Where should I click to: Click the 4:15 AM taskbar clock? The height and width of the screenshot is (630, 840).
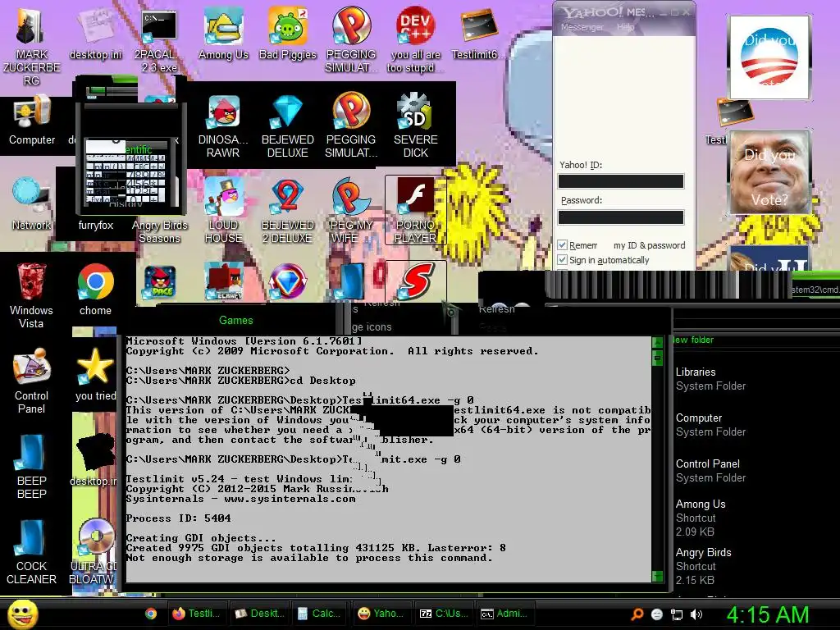[x=768, y=615]
